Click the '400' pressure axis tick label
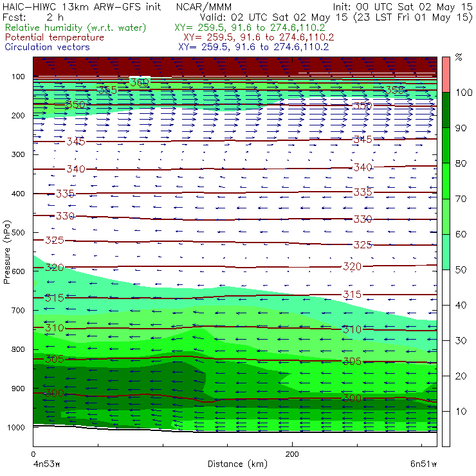The height and width of the screenshot is (476, 476). [18, 194]
